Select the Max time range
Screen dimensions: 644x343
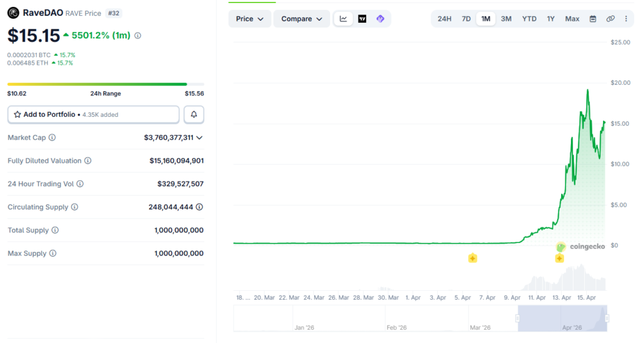pos(572,19)
